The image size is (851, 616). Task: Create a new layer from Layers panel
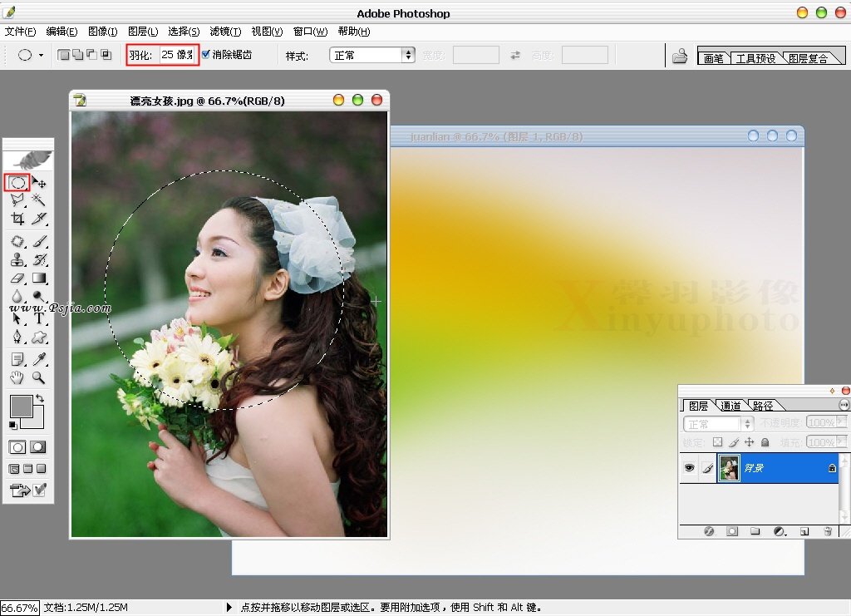pos(804,530)
